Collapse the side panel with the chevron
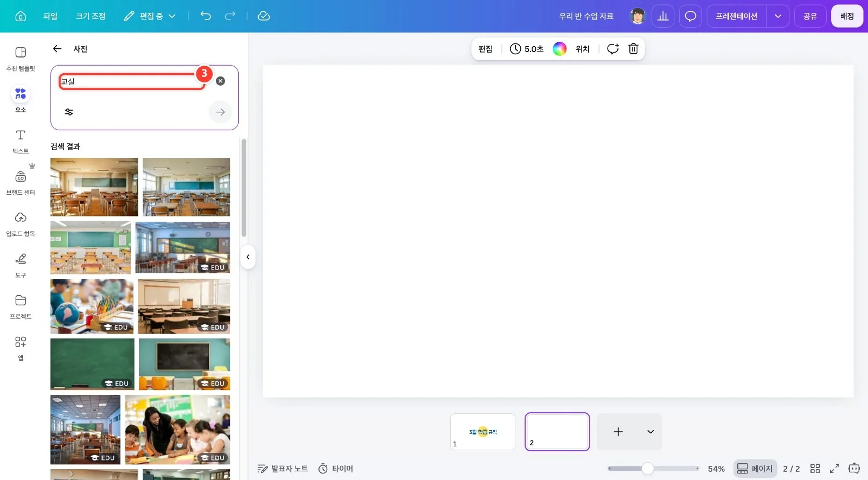Viewport: 868px width, 480px height. 248,257
